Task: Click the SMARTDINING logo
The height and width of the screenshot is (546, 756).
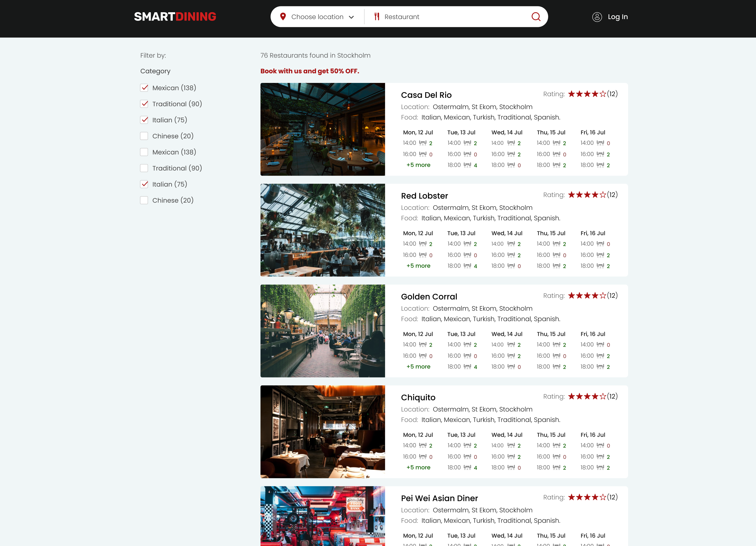Action: [175, 17]
